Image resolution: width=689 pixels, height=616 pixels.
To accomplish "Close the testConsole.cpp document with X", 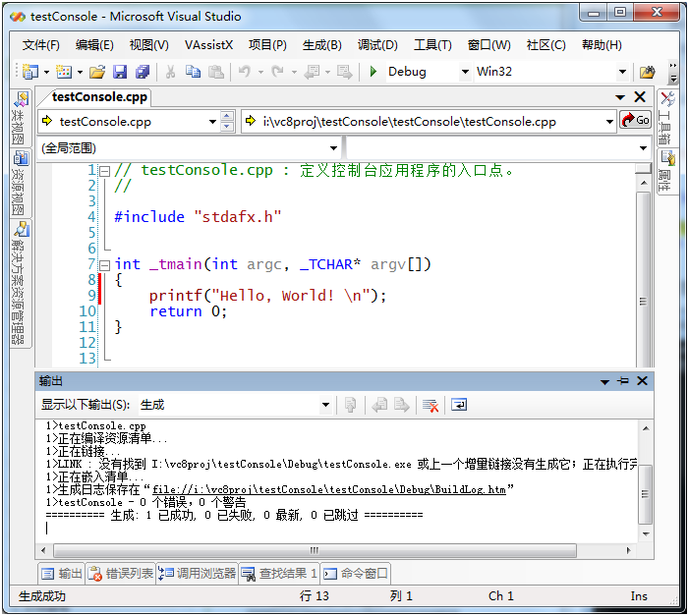I will pyautogui.click(x=640, y=97).
